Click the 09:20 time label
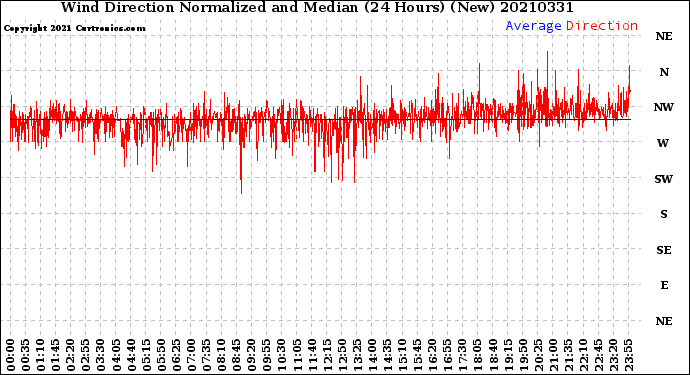The width and height of the screenshot is (690, 375). tap(252, 355)
